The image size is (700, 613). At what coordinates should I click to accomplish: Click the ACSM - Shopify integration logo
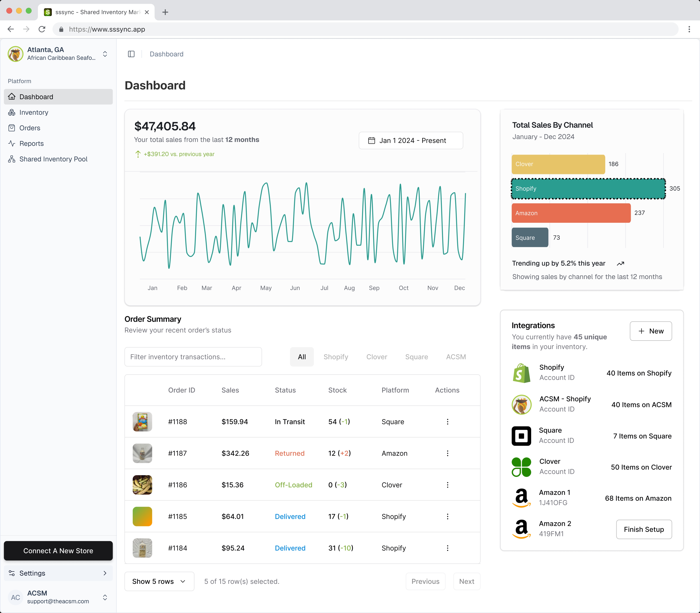click(x=521, y=405)
